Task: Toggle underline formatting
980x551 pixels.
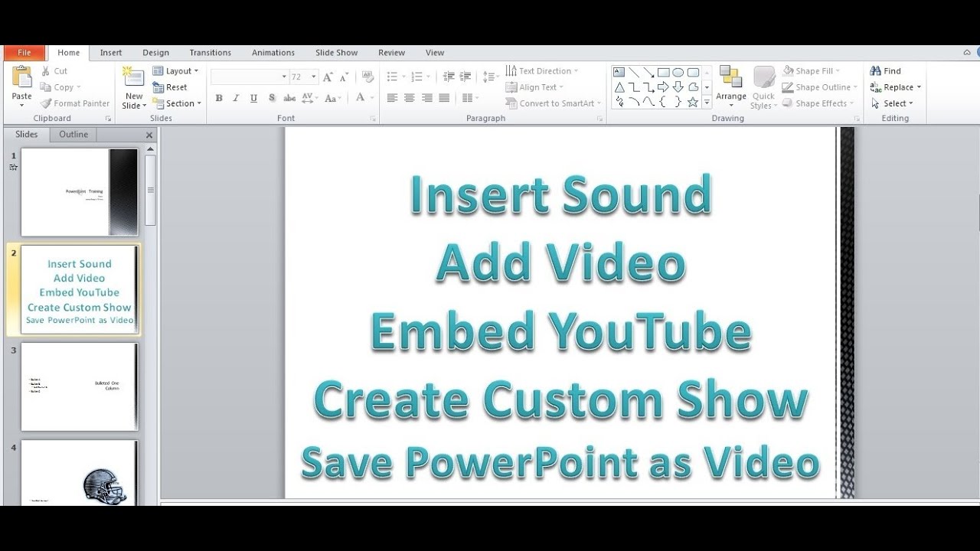Action: pos(253,98)
